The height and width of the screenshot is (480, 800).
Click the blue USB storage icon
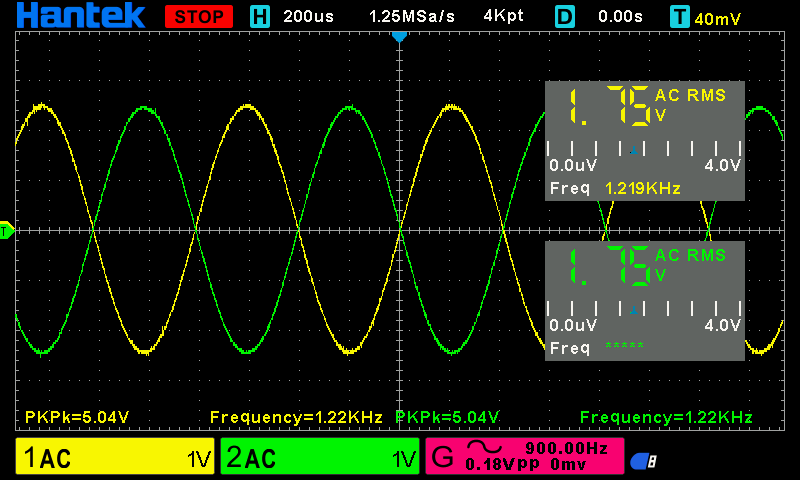[643, 461]
